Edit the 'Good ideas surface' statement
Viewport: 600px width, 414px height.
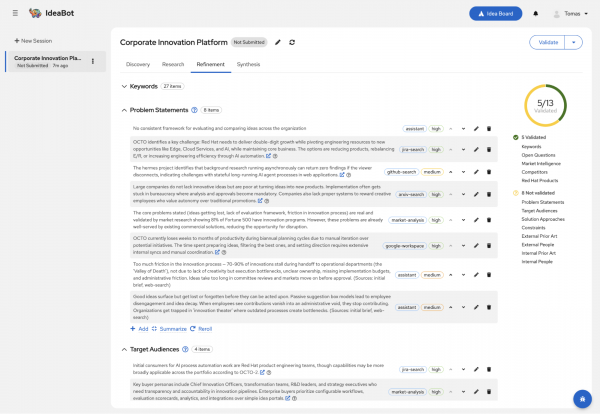pyautogui.click(x=476, y=307)
